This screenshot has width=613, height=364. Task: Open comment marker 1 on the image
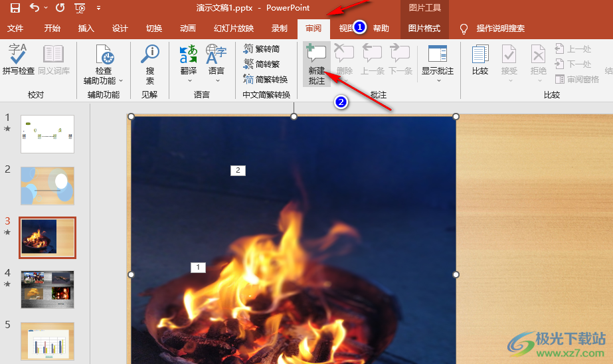(x=198, y=268)
